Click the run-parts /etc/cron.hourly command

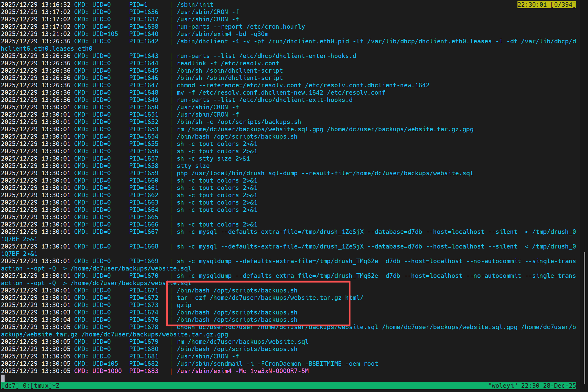click(241, 27)
